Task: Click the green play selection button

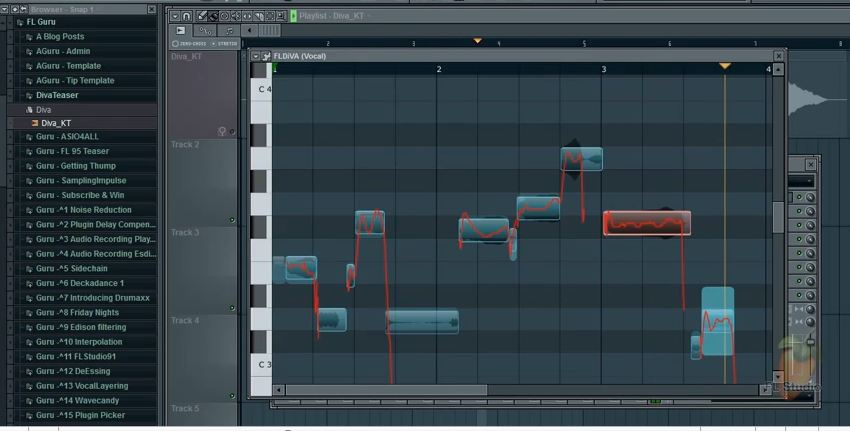Action: tap(293, 16)
